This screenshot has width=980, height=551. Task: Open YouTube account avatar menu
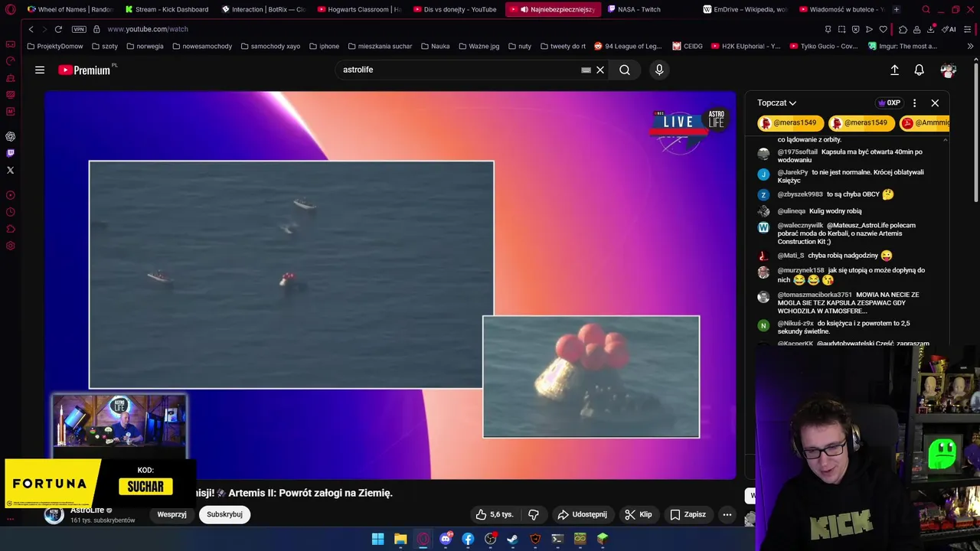point(948,70)
